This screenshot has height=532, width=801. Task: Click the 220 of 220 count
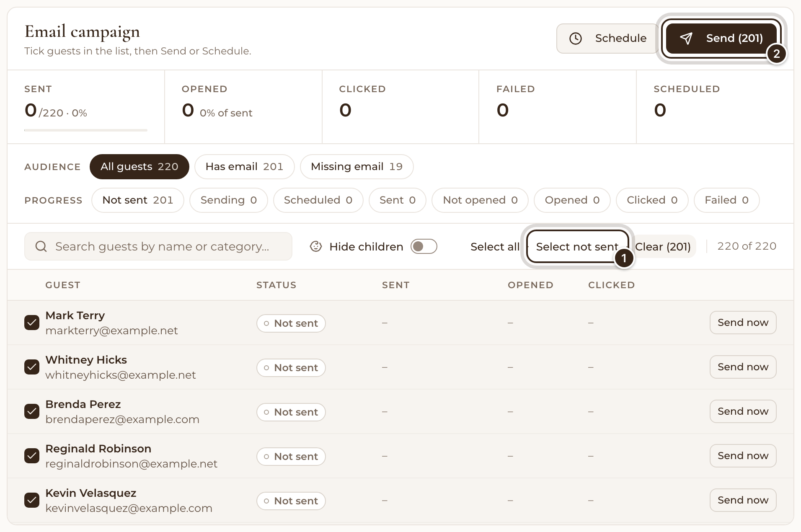(747, 246)
